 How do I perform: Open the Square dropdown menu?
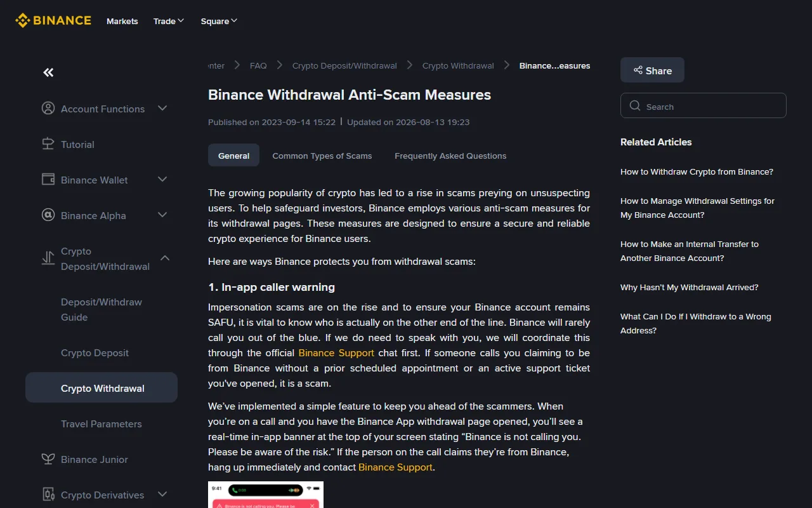[x=219, y=21]
